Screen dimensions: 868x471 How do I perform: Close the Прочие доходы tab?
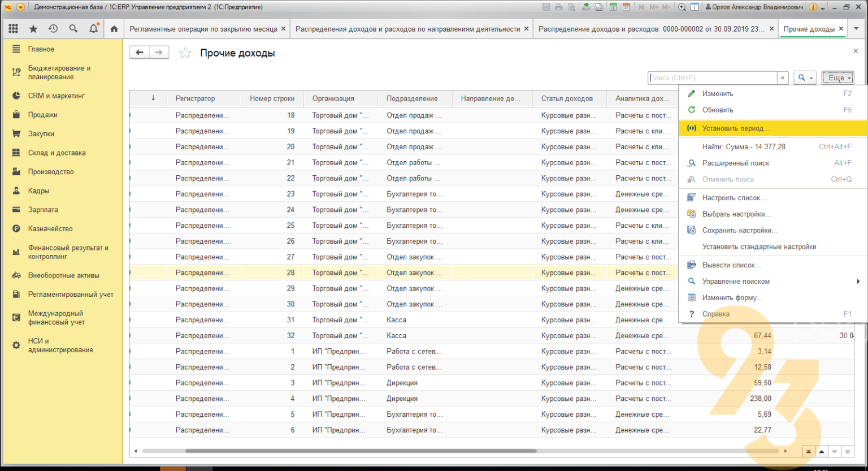pos(841,29)
